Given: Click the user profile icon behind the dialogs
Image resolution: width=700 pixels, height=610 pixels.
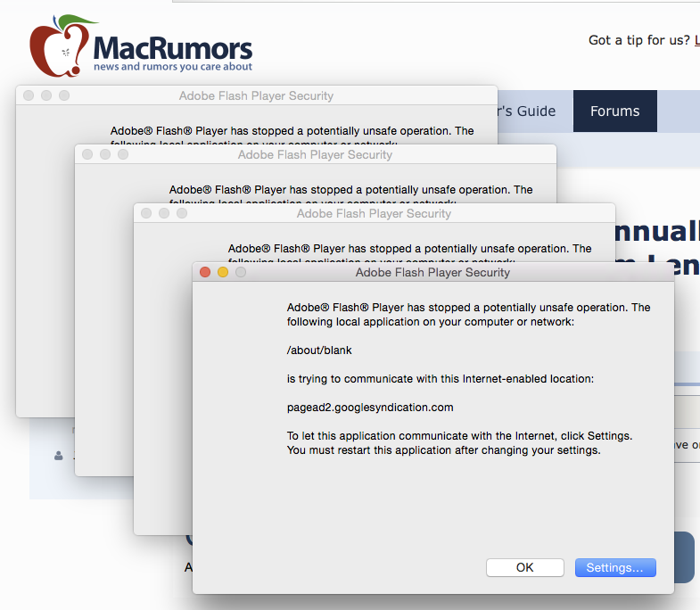Looking at the screenshot, I should (x=59, y=456).
